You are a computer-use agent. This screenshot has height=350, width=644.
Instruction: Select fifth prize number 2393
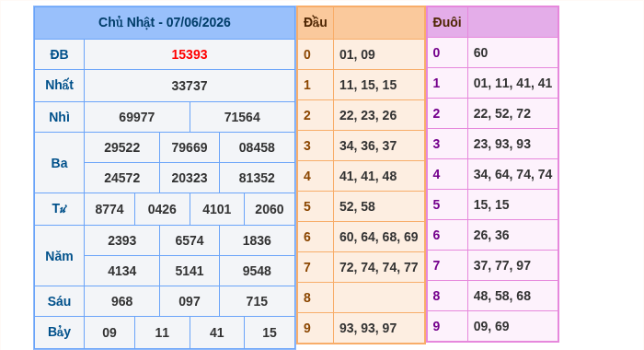pyautogui.click(x=122, y=240)
